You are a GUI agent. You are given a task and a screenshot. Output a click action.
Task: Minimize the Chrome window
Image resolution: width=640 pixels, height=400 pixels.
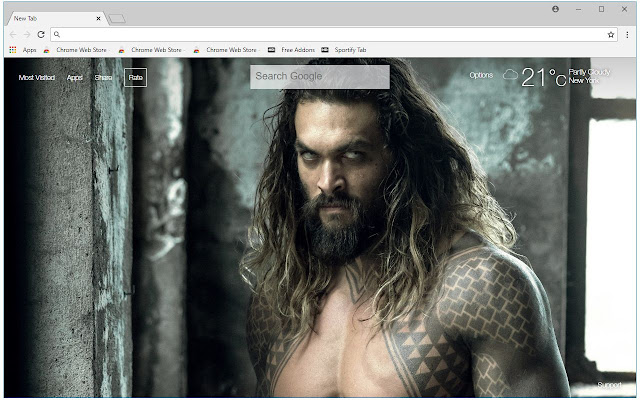(x=578, y=9)
